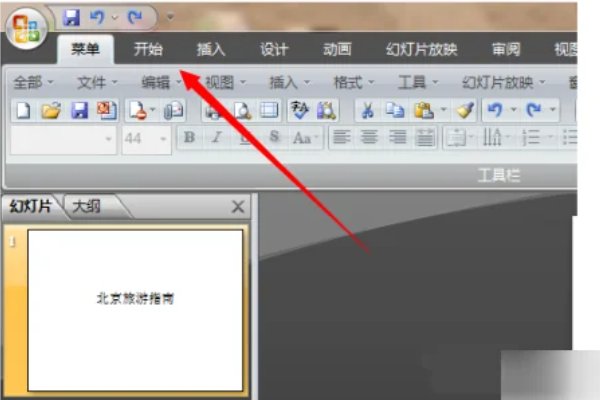
Task: Toggle text shadow S button
Action: tap(274, 137)
